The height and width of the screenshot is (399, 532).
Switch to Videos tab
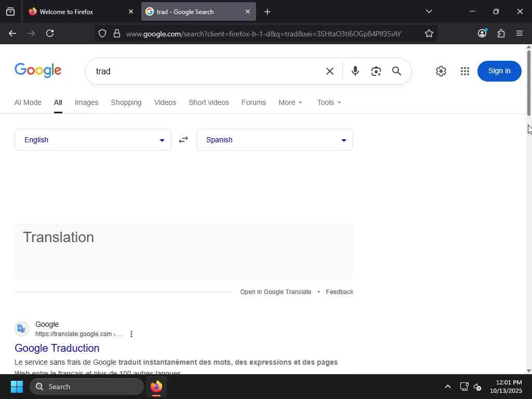coord(165,102)
